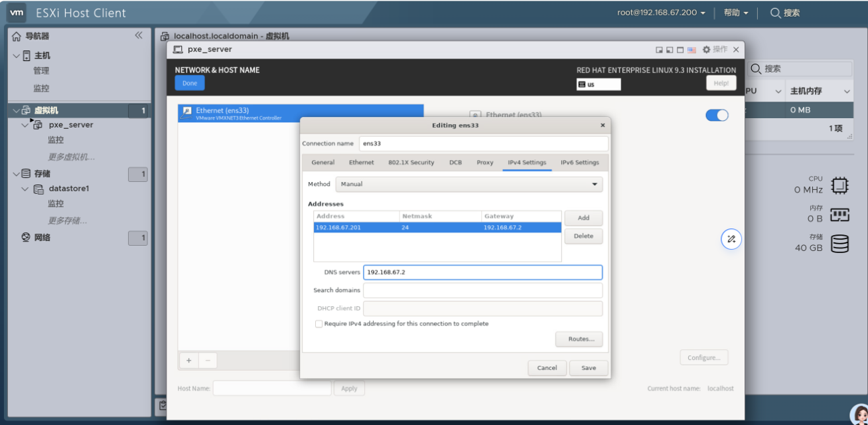Click the first console size icon in title bar
Screen dimensions: 868x425
click(659, 50)
